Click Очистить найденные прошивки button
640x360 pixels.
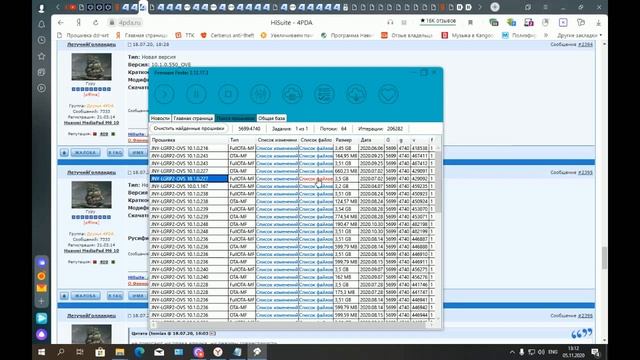(x=189, y=128)
